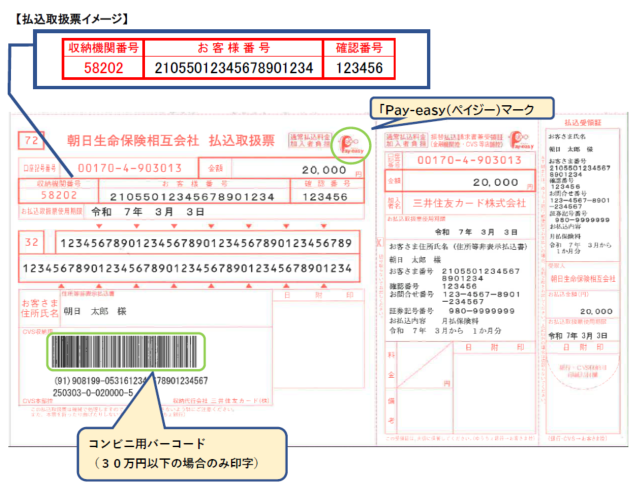Click the large 確認番号 header in the enlarged box
Viewport: 636px width, 484px height.
coord(359,48)
